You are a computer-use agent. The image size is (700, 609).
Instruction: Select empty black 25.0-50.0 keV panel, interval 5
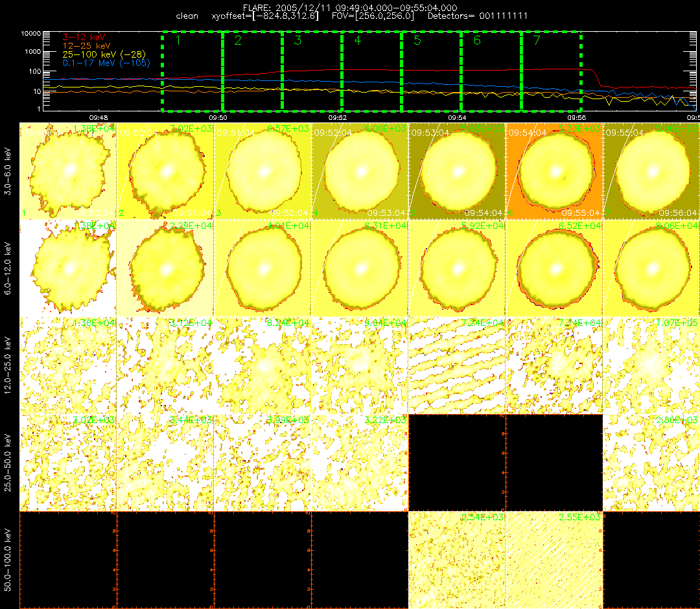tap(457, 463)
